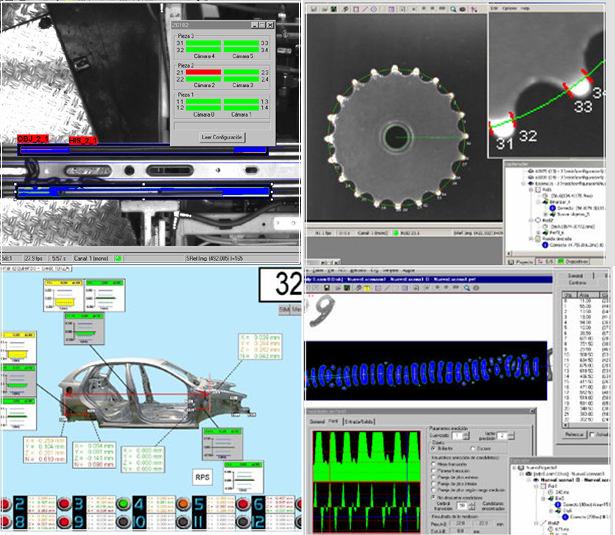Open the Proyecto tab under gear window tree

point(520,261)
